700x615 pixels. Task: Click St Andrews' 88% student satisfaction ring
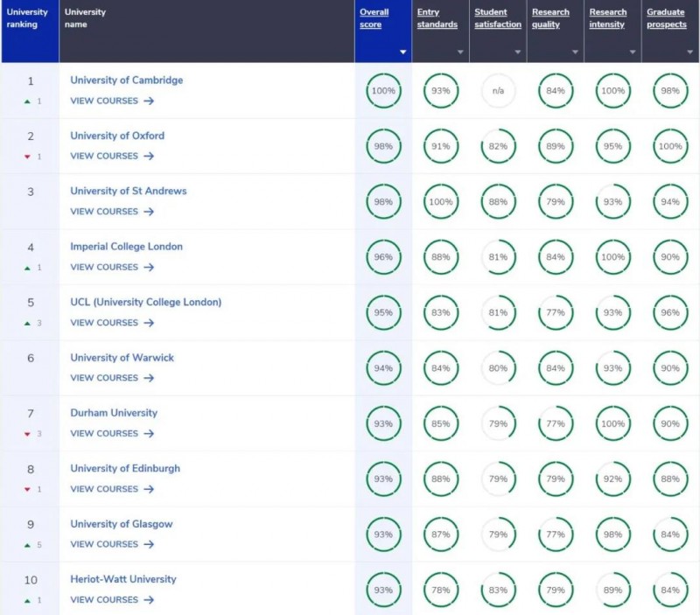498,202
